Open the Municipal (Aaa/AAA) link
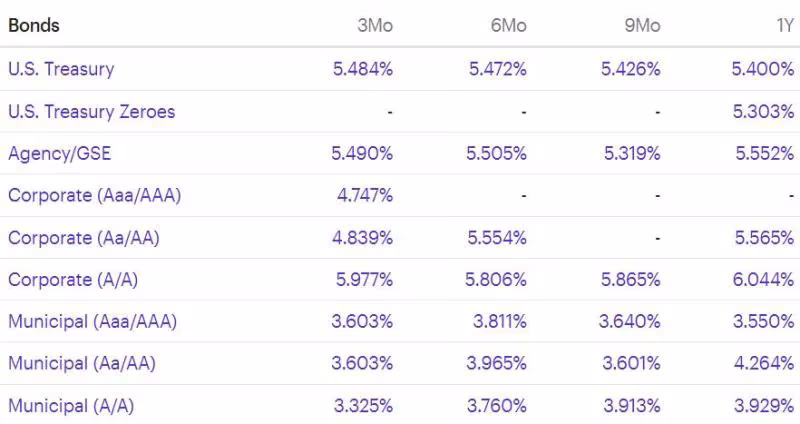 pyautogui.click(x=93, y=321)
